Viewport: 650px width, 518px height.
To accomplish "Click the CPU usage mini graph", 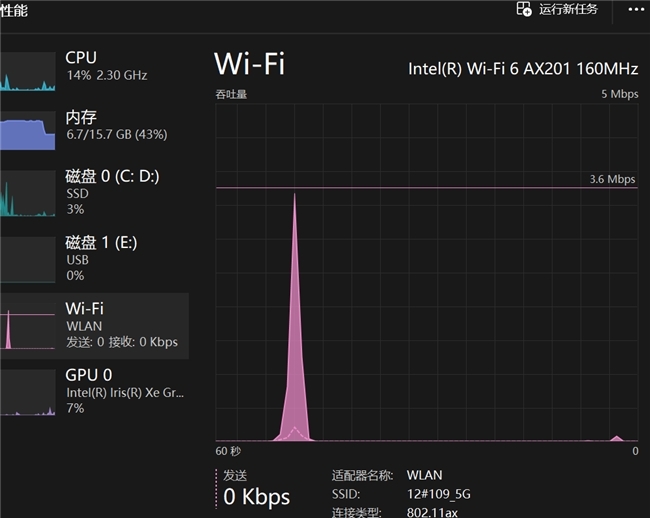I will point(28,71).
